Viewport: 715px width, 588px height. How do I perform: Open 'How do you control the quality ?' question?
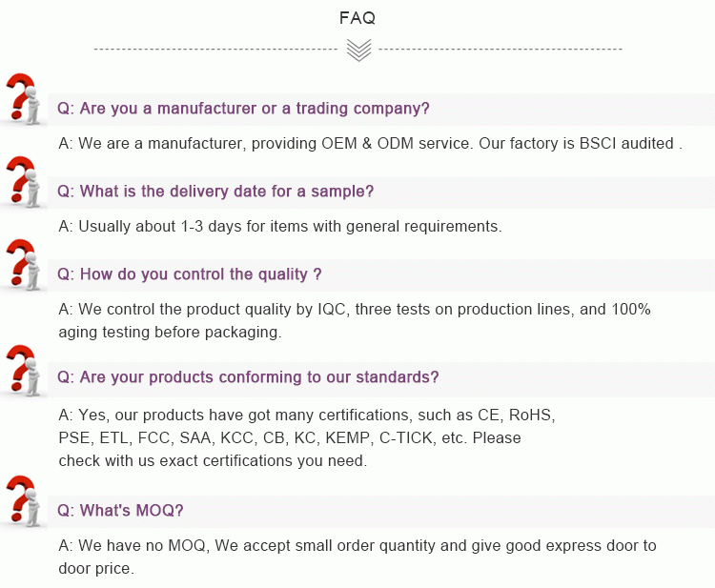coord(190,274)
